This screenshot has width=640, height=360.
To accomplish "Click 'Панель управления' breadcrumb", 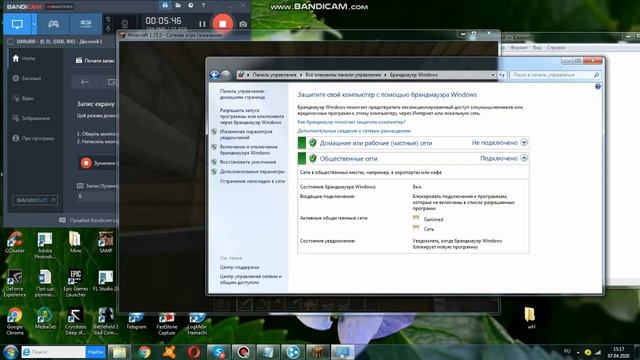I will (274, 75).
